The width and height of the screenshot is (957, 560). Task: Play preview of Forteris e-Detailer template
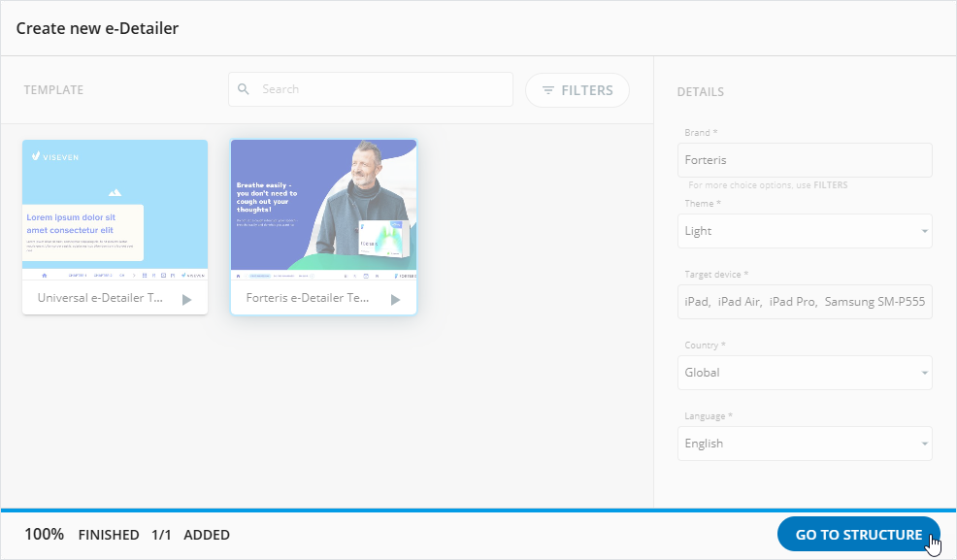395,300
